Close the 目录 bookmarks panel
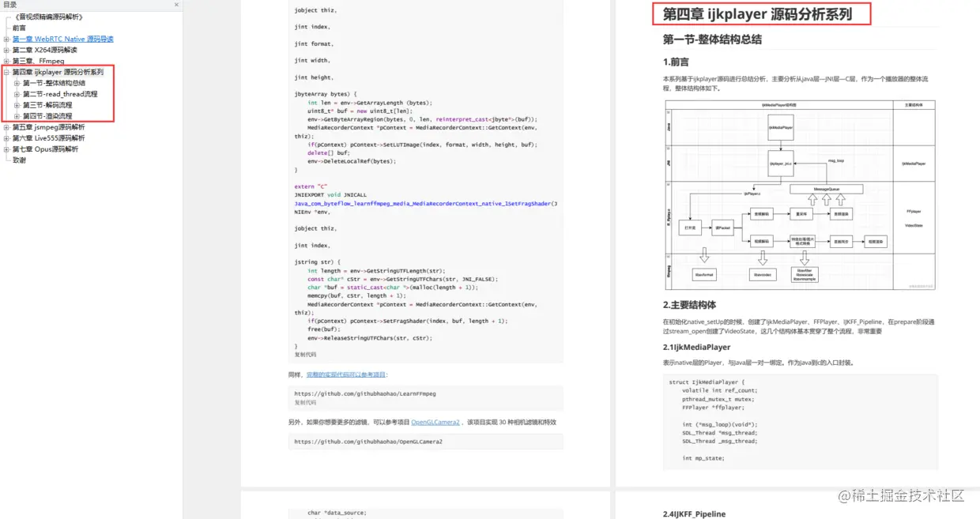The width and height of the screenshot is (980, 519). click(x=175, y=5)
